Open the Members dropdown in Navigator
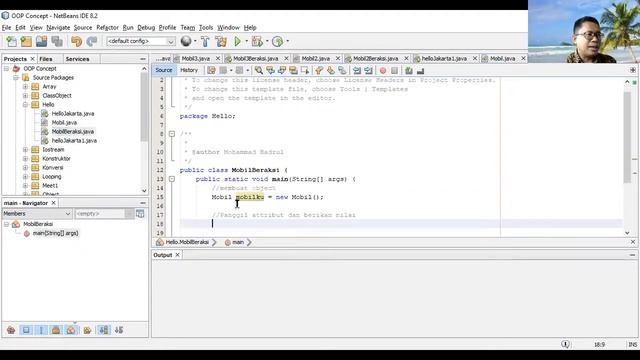This screenshot has width=640, height=360. point(37,213)
